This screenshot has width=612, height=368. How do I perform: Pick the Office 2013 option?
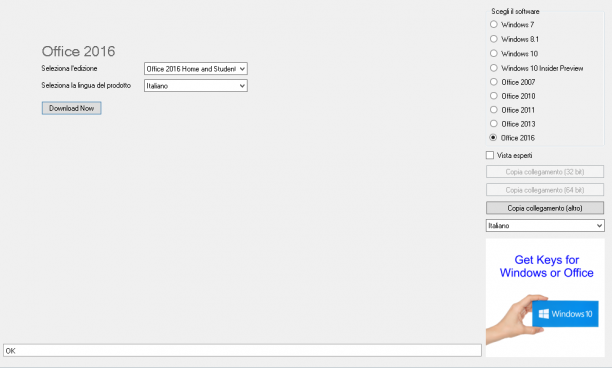[x=494, y=124]
